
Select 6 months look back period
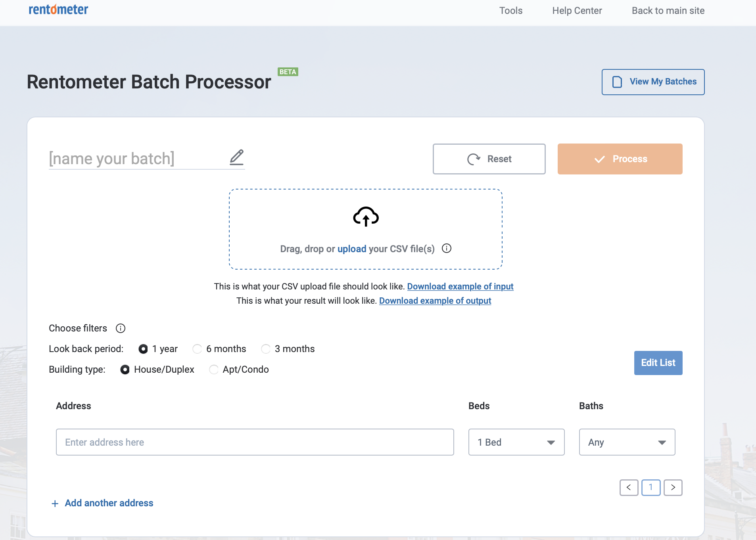197,349
